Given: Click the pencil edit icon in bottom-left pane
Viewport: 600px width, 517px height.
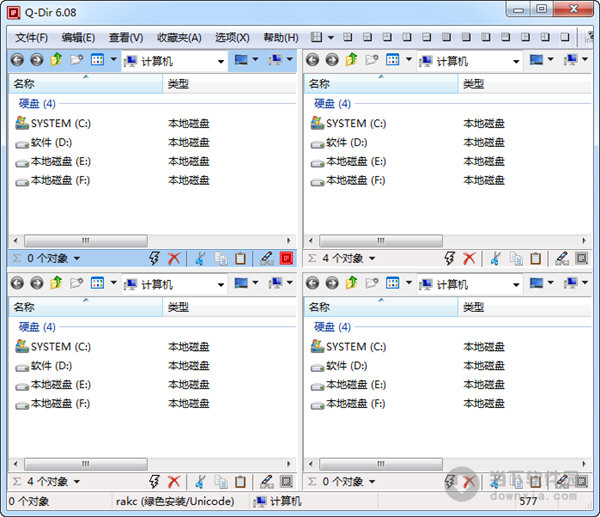Looking at the screenshot, I should point(266,482).
